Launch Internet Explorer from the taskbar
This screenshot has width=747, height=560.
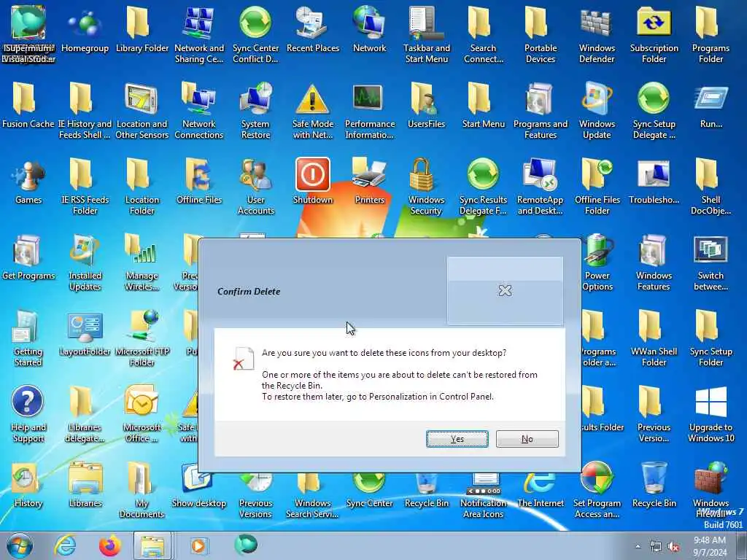(65, 545)
